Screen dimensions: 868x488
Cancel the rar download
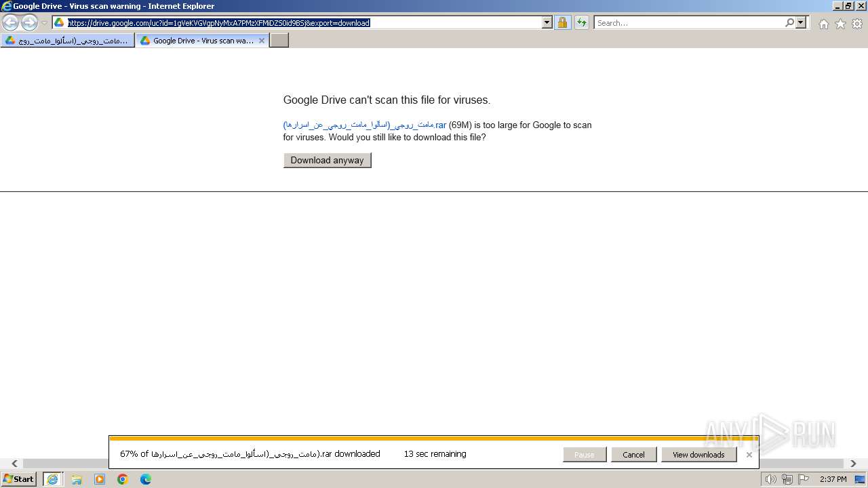(633, 455)
